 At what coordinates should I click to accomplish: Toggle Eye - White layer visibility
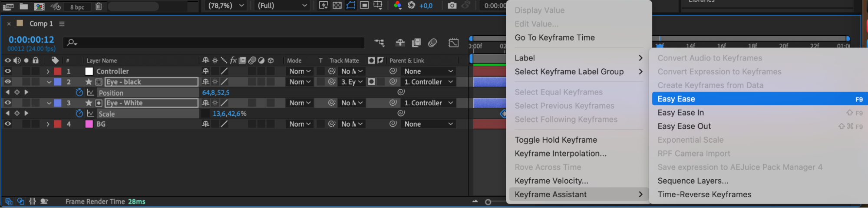click(8, 103)
